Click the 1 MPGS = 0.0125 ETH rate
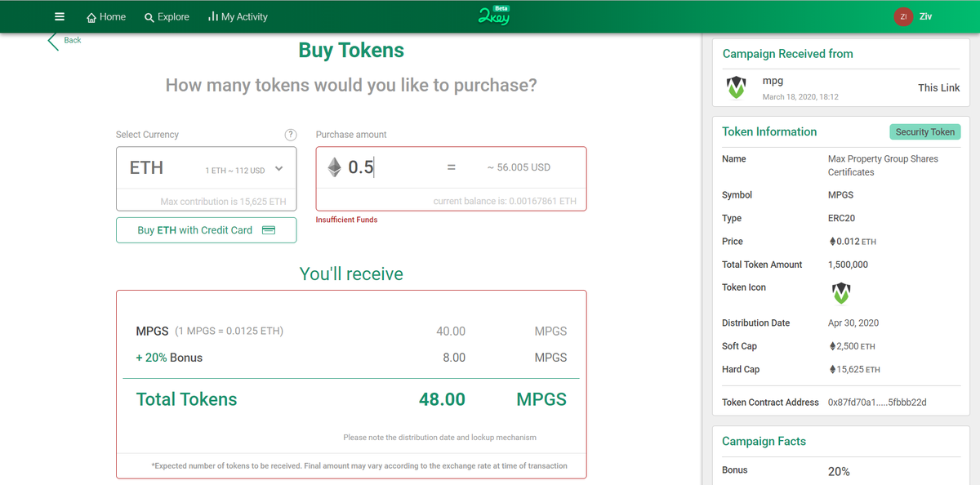 [x=229, y=331]
